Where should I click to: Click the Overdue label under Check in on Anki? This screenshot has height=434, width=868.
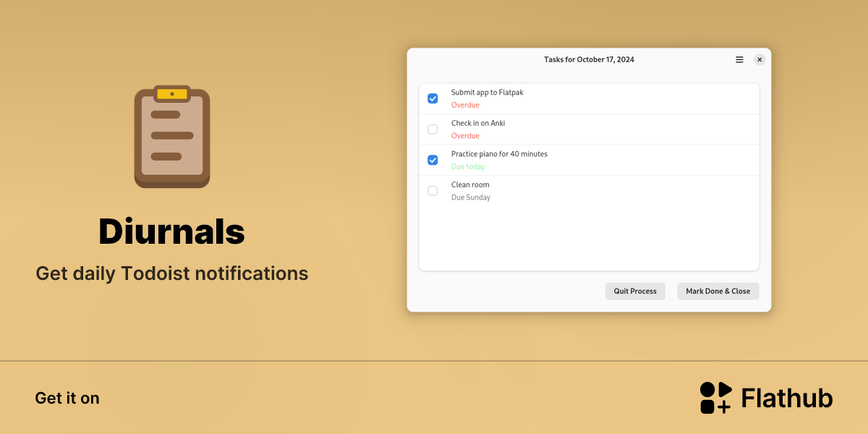pyautogui.click(x=465, y=136)
